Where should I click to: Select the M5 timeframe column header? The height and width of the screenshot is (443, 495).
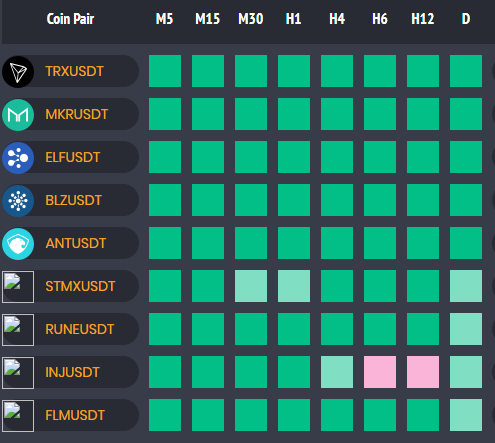[x=164, y=19]
